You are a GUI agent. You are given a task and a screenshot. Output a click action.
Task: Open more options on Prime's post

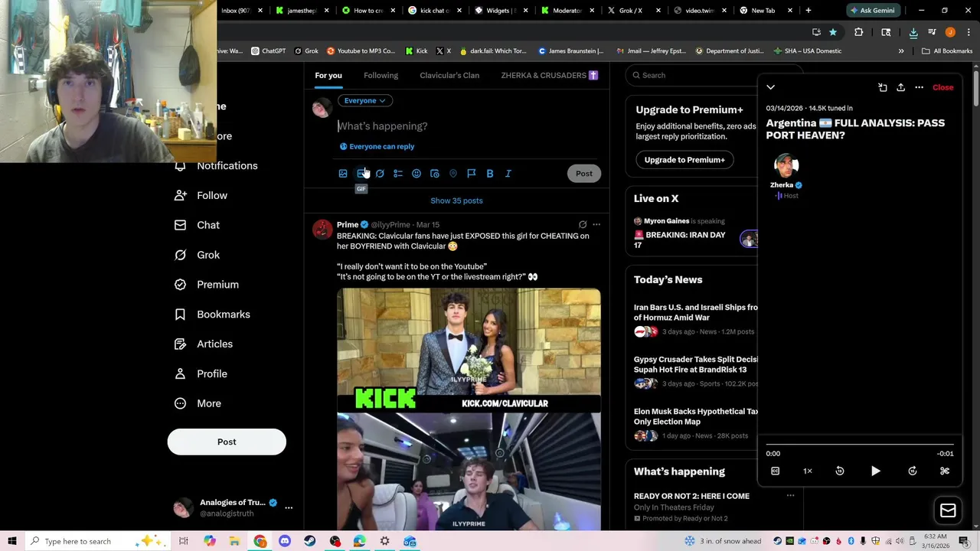coord(596,225)
